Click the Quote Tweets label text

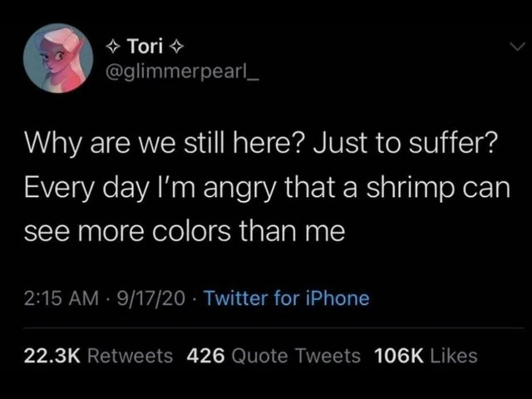tap(296, 357)
